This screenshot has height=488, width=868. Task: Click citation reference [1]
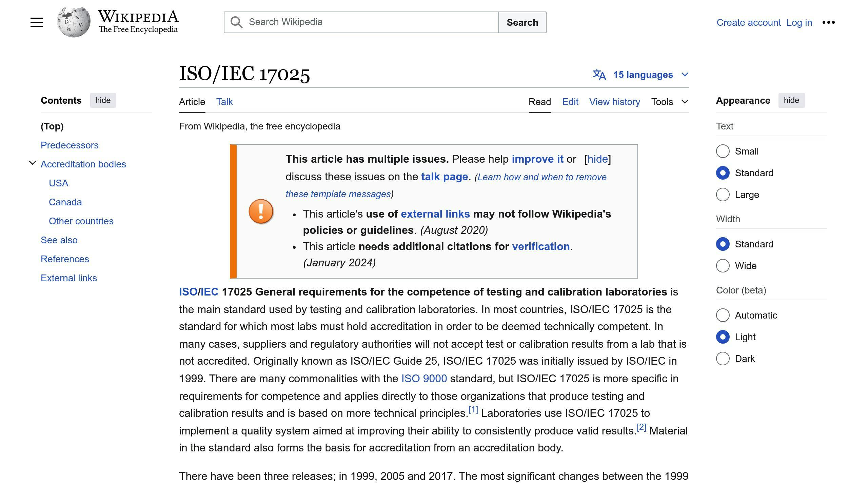(x=473, y=410)
